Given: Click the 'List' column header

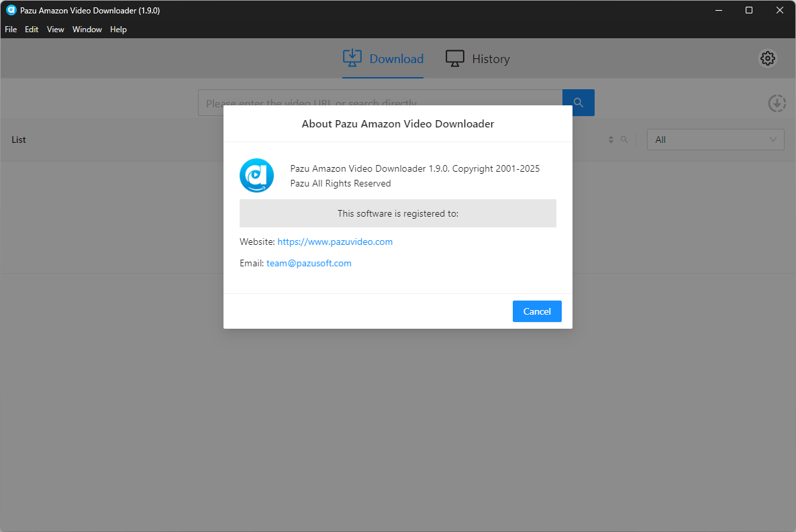Looking at the screenshot, I should point(19,140).
